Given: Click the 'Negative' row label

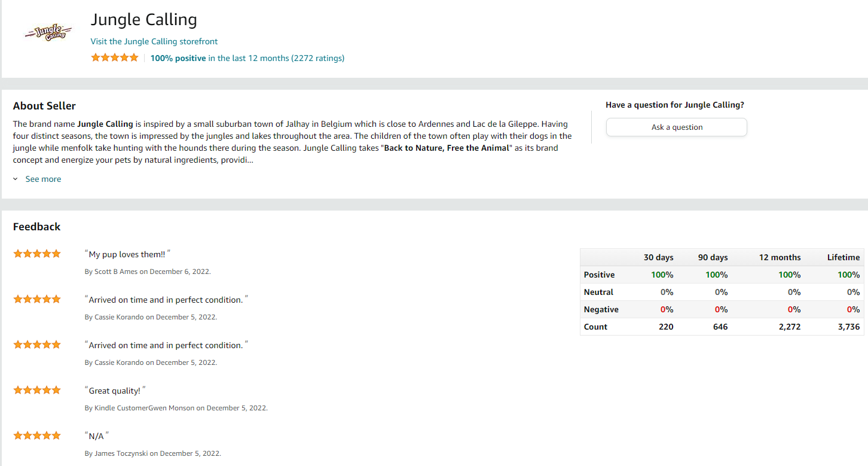Looking at the screenshot, I should tap(601, 309).
